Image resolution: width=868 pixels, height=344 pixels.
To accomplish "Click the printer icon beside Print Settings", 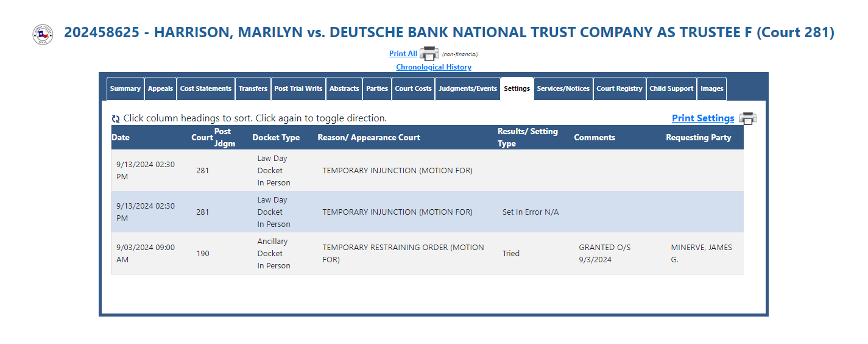I will tap(747, 118).
